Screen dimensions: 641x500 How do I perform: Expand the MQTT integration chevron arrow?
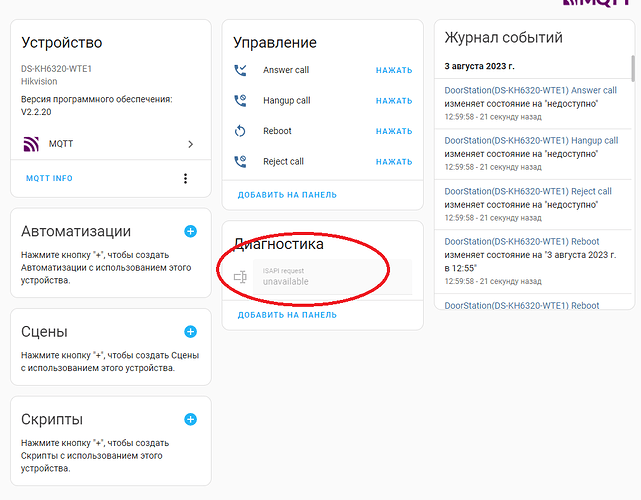click(x=190, y=144)
